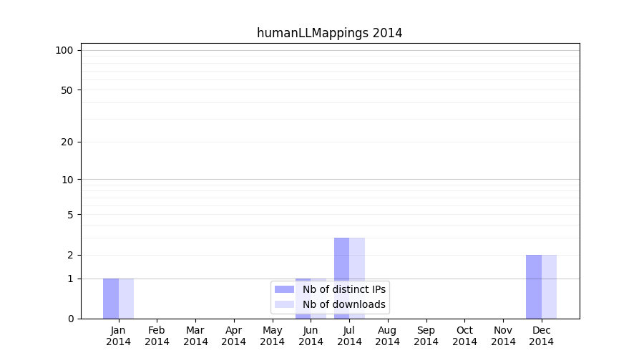Select the 'Nb of distinct IPs' legend label
Image resolution: width=644 pixels, height=358 pixels.
[x=344, y=289]
